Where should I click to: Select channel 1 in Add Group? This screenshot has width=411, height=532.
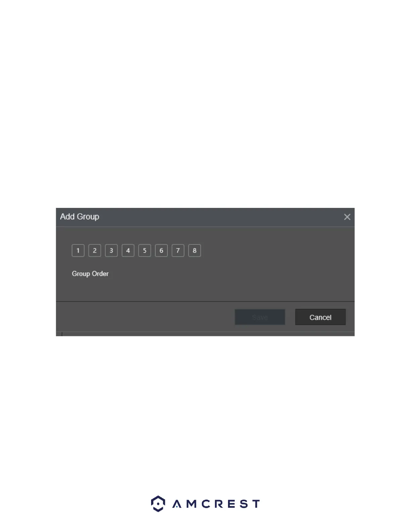(78, 251)
